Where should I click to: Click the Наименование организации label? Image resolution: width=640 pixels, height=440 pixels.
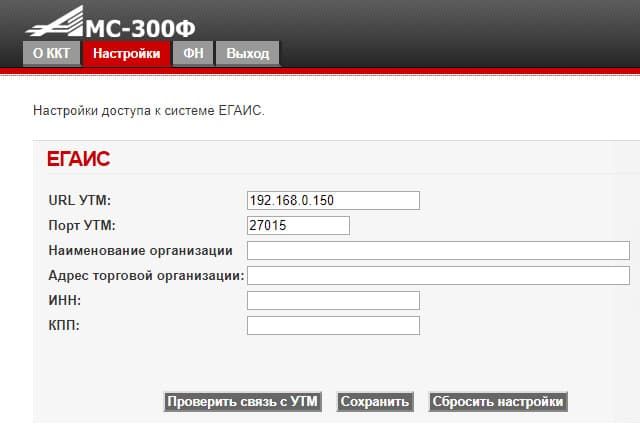(140, 250)
